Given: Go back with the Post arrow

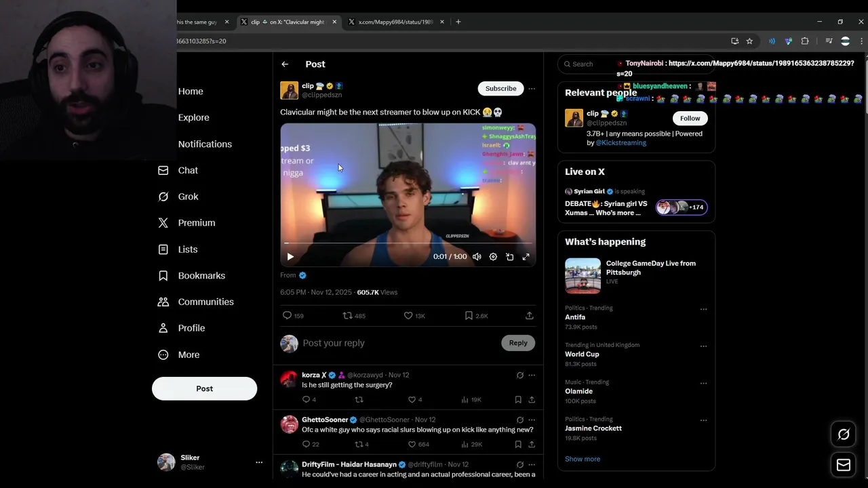Looking at the screenshot, I should [285, 64].
